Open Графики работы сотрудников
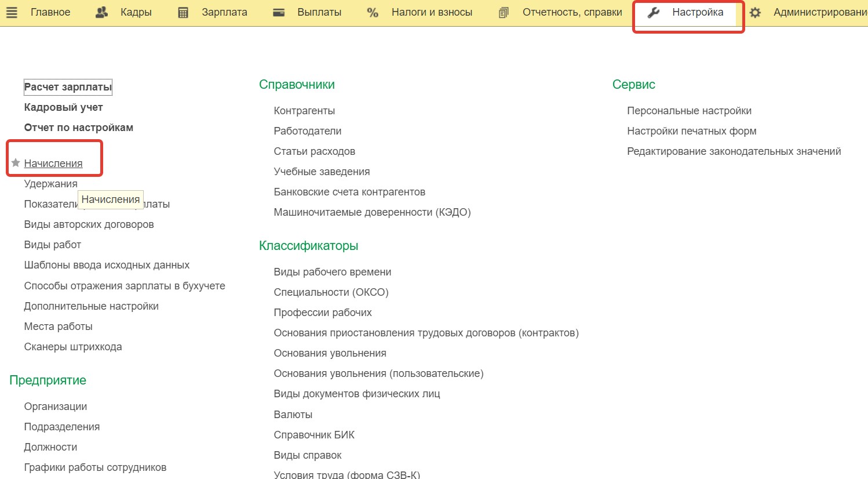This screenshot has height=479, width=868. pyautogui.click(x=95, y=467)
